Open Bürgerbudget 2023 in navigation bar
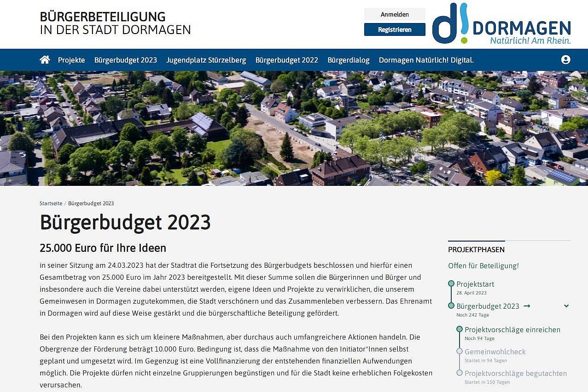588x392 pixels. pos(126,60)
